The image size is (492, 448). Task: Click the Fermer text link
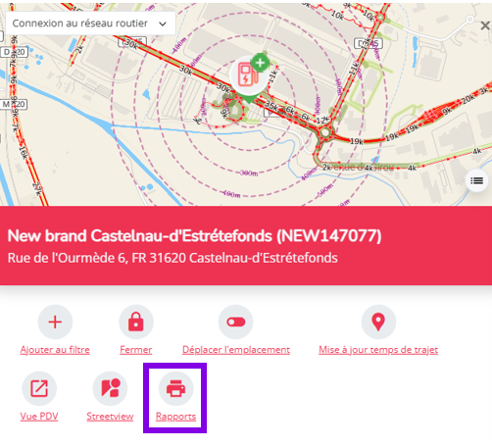point(136,350)
